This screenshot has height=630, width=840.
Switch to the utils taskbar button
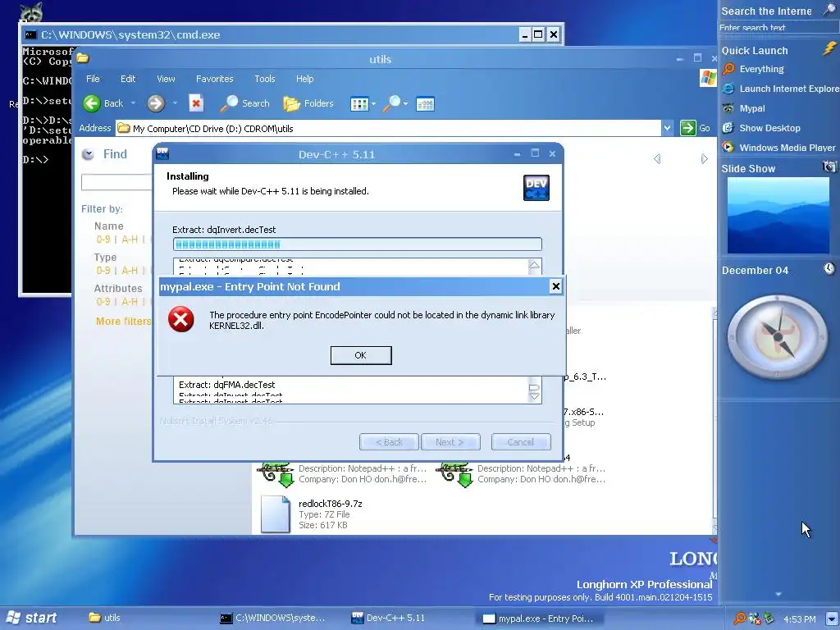(104, 618)
